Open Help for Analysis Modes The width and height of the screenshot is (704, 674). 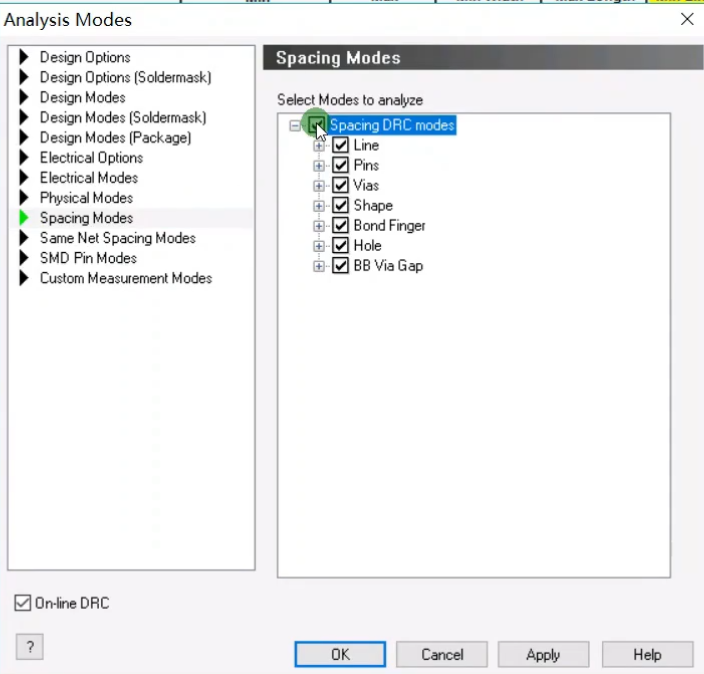click(x=647, y=654)
